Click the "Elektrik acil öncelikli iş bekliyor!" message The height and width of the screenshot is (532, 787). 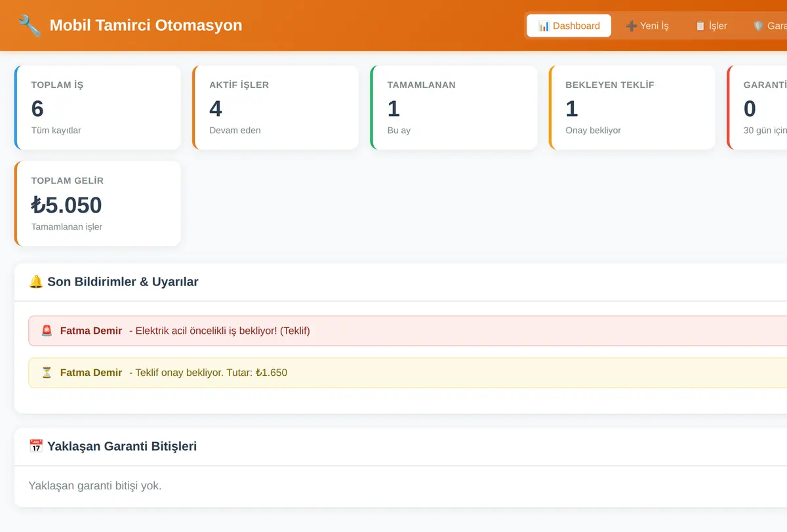click(x=219, y=331)
